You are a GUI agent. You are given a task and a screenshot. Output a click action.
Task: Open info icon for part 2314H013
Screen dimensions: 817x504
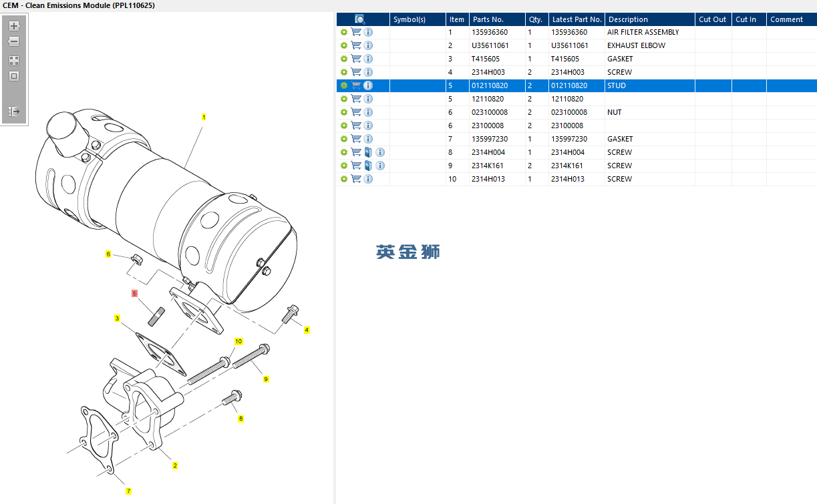pyautogui.click(x=368, y=179)
